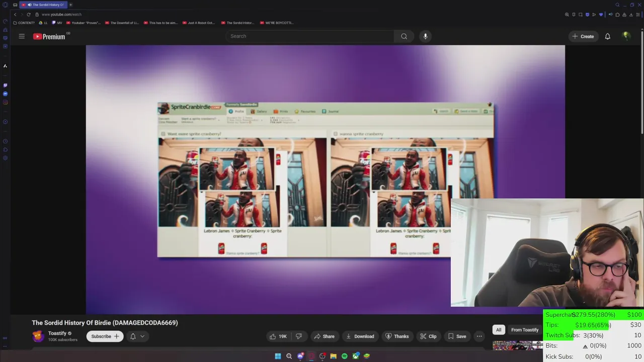The width and height of the screenshot is (644, 362).
Task: Start voice search with microphone icon
Action: click(425, 36)
